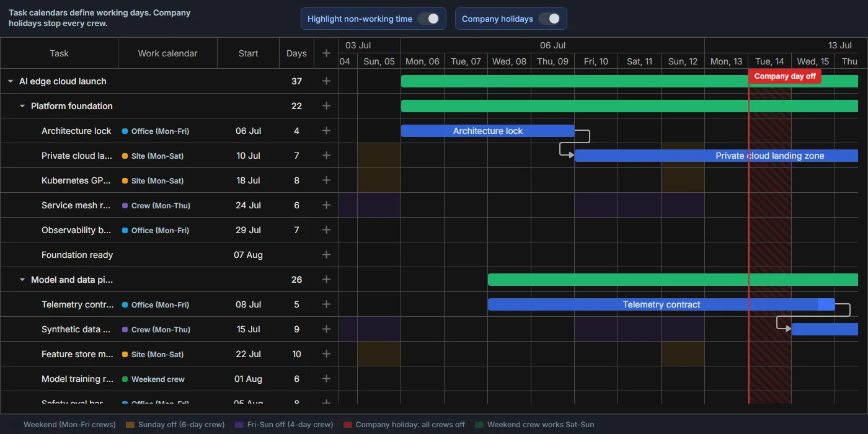Screen dimensions: 868x434
Task: Add subtask to AI edge cloud launch
Action: click(326, 81)
